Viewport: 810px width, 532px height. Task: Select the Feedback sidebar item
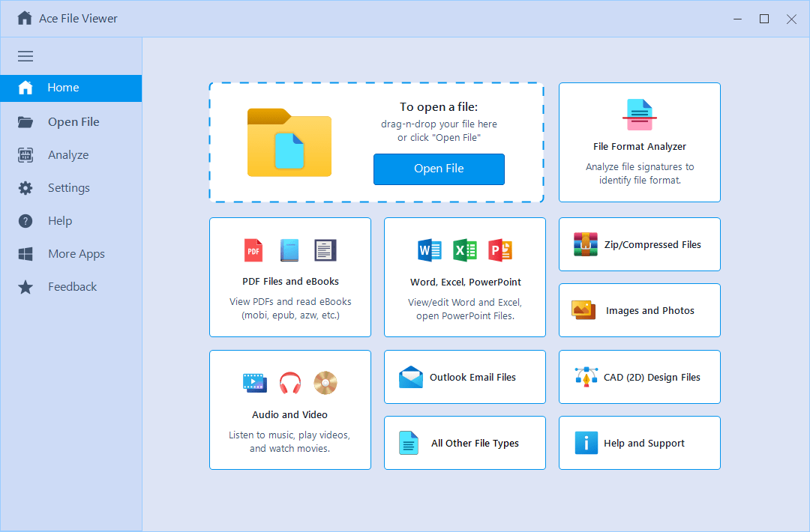72,286
